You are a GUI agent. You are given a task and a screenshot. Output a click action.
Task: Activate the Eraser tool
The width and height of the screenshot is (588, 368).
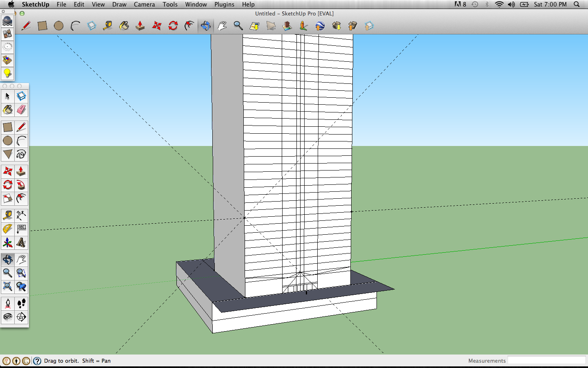click(x=21, y=110)
